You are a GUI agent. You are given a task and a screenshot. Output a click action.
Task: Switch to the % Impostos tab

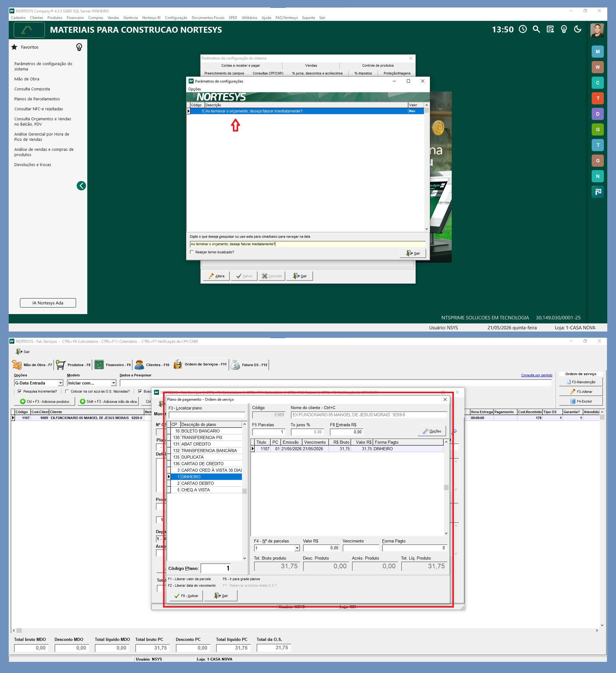[363, 74]
